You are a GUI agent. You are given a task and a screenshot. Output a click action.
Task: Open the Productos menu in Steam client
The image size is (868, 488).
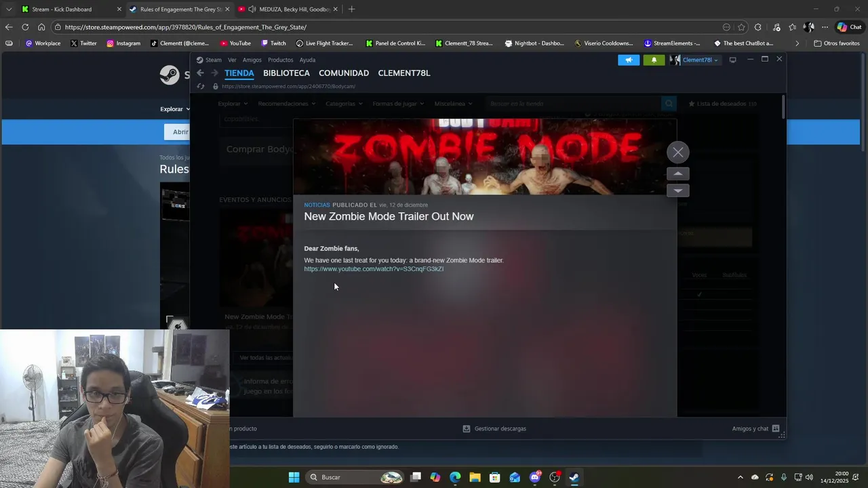(280, 60)
